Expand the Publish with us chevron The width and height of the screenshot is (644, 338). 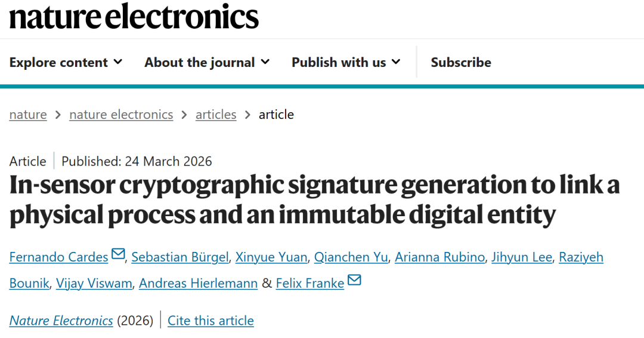[396, 62]
